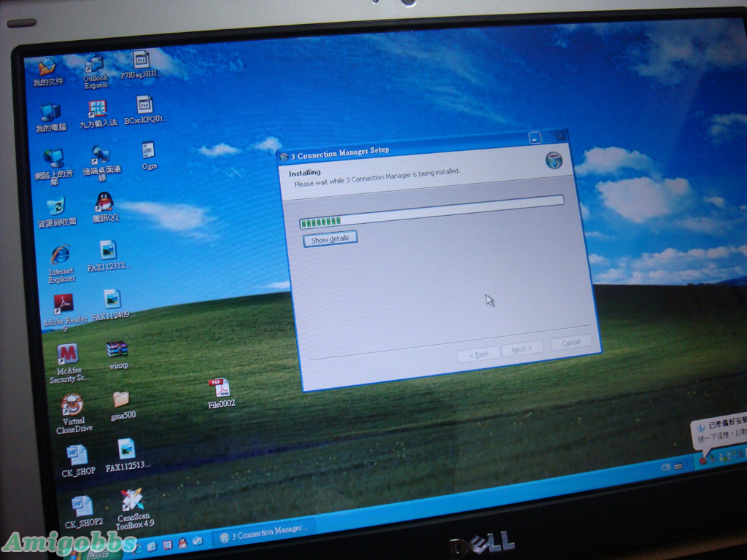The image size is (747, 560).
Task: Select the winxp archive icon
Action: click(x=117, y=350)
